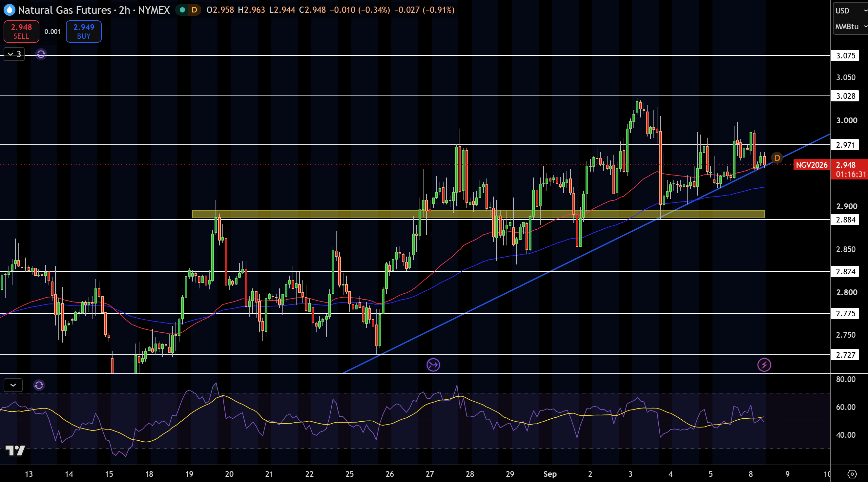Screen dimensions: 868x482
Task: Click the current price 2.948 axis label
Action: coord(846,165)
